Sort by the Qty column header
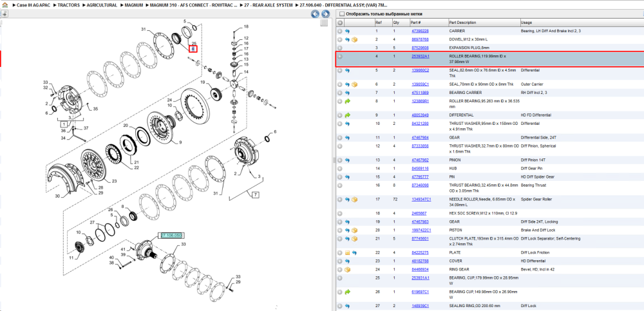 (x=401, y=23)
